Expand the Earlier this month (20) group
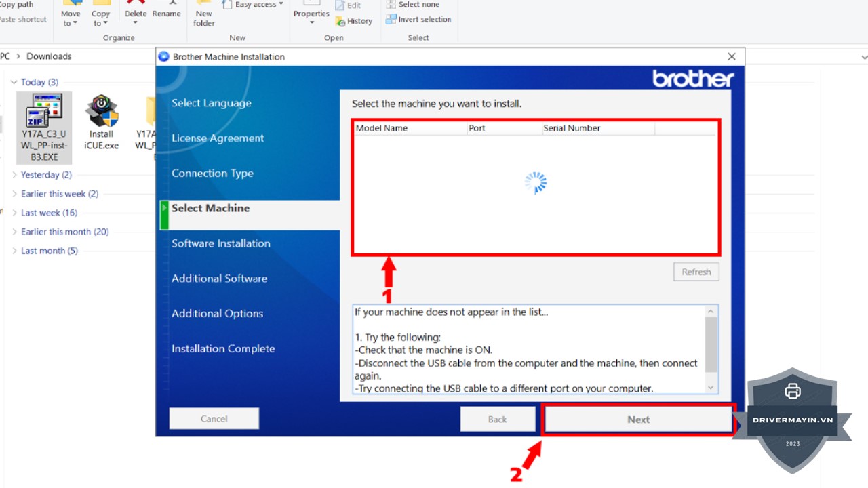This screenshot has width=868, height=488. tap(14, 232)
